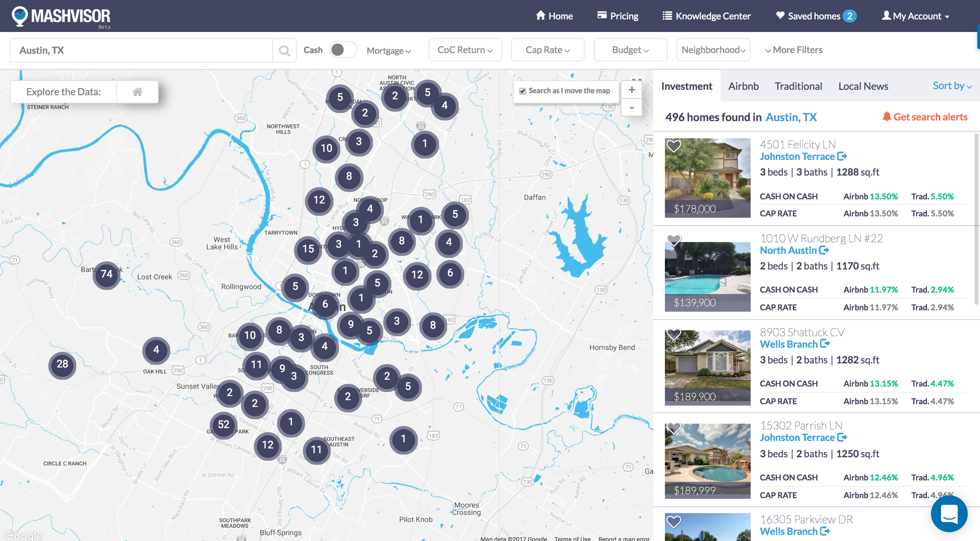The width and height of the screenshot is (980, 541).
Task: Zoom out the map with the minus button
Action: coord(632,108)
